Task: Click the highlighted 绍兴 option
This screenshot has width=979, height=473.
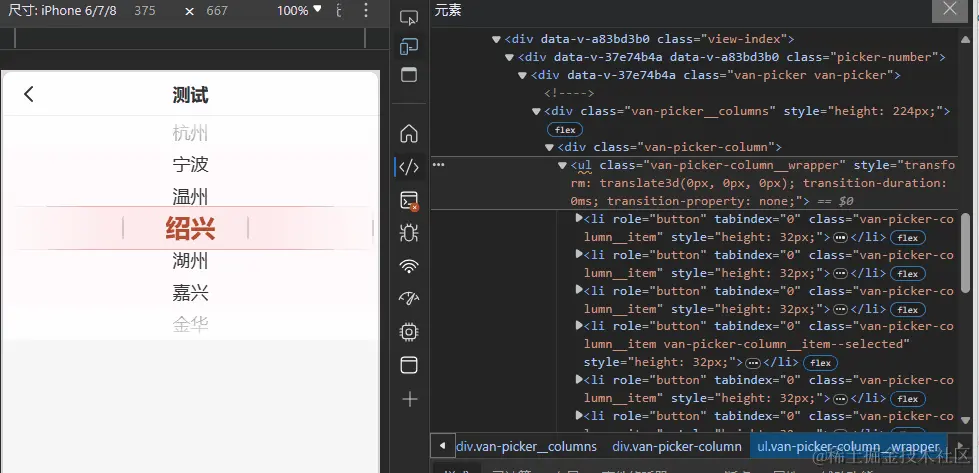Action: [190, 229]
